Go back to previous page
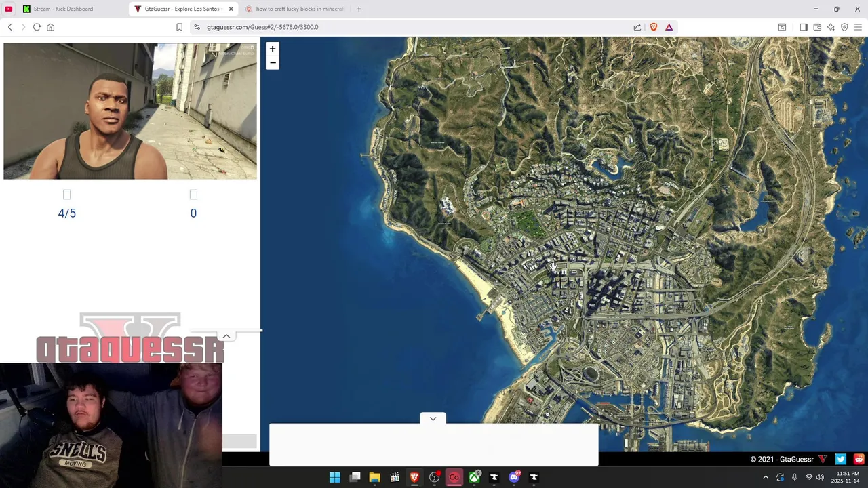868x488 pixels. point(10,27)
